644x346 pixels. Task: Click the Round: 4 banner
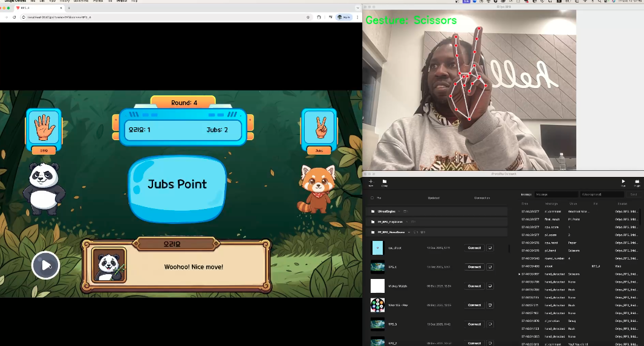184,103
